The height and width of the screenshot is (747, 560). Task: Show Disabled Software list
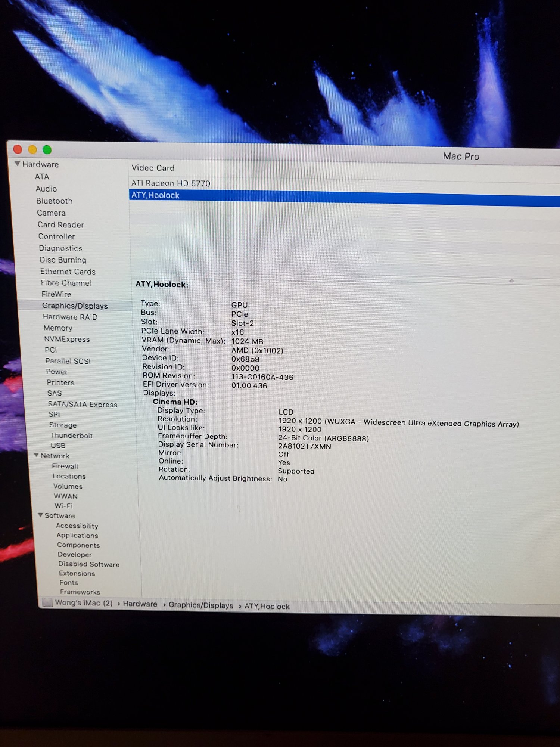tap(89, 564)
